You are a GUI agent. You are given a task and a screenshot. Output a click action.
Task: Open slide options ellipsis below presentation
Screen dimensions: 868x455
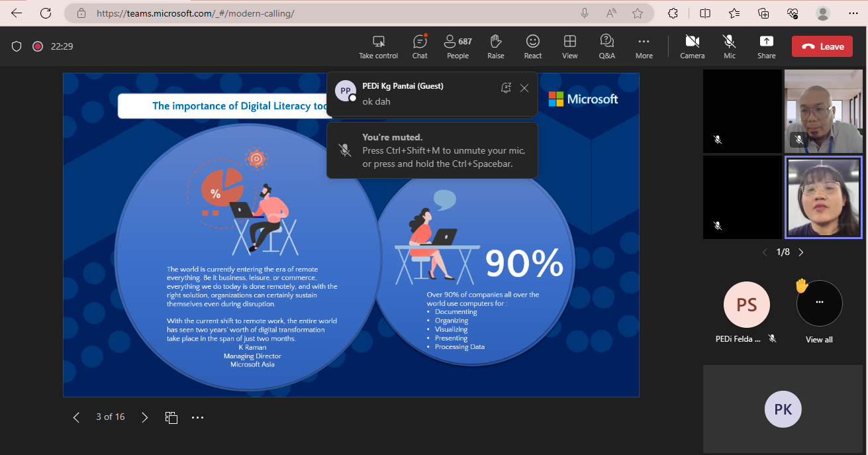(197, 417)
